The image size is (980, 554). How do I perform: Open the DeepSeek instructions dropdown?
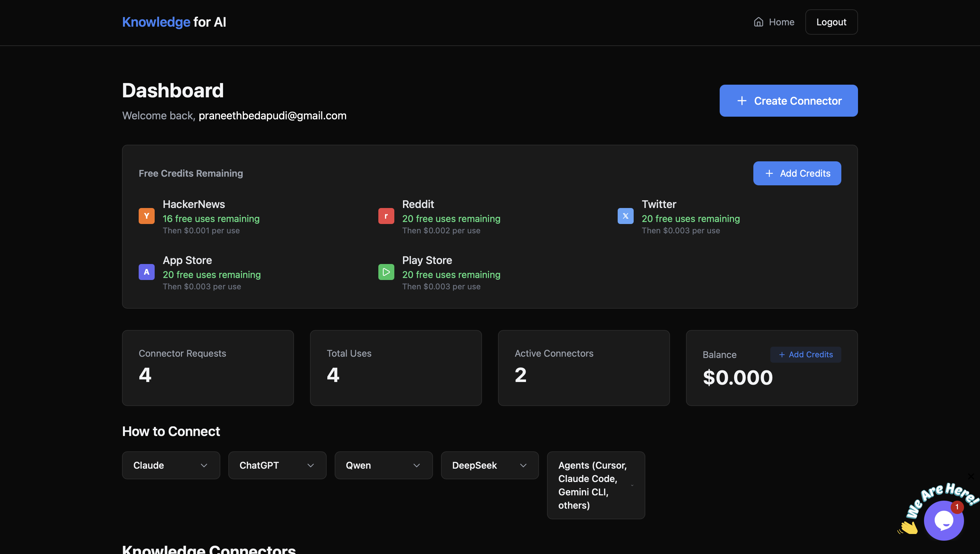tap(490, 465)
